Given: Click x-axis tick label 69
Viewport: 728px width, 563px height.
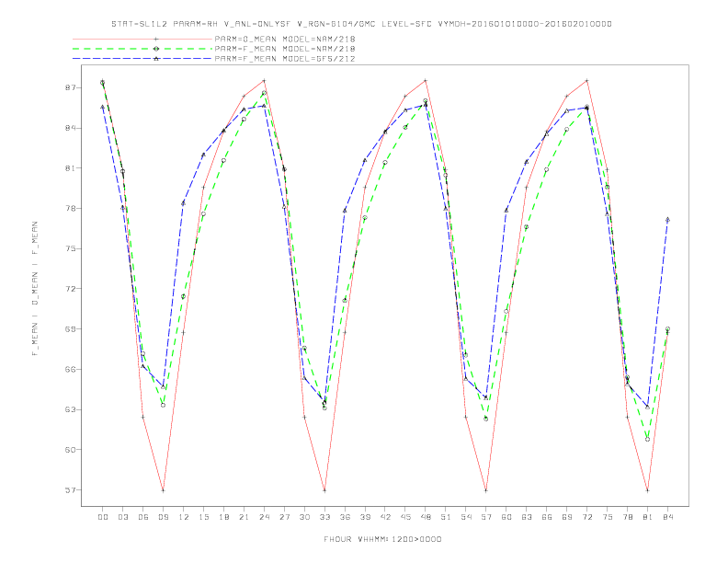Looking at the screenshot, I should pyautogui.click(x=567, y=517).
